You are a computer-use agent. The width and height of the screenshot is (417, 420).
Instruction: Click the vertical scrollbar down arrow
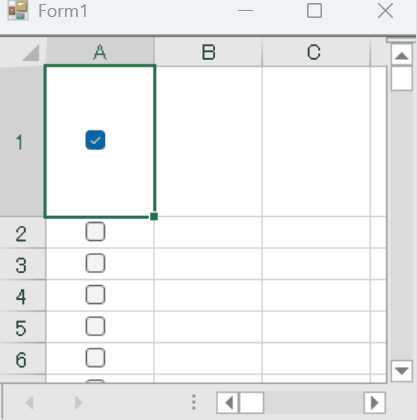pyautogui.click(x=402, y=371)
